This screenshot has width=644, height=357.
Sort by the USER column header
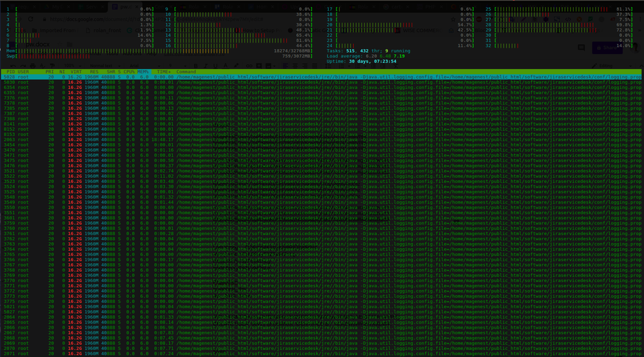23,72
